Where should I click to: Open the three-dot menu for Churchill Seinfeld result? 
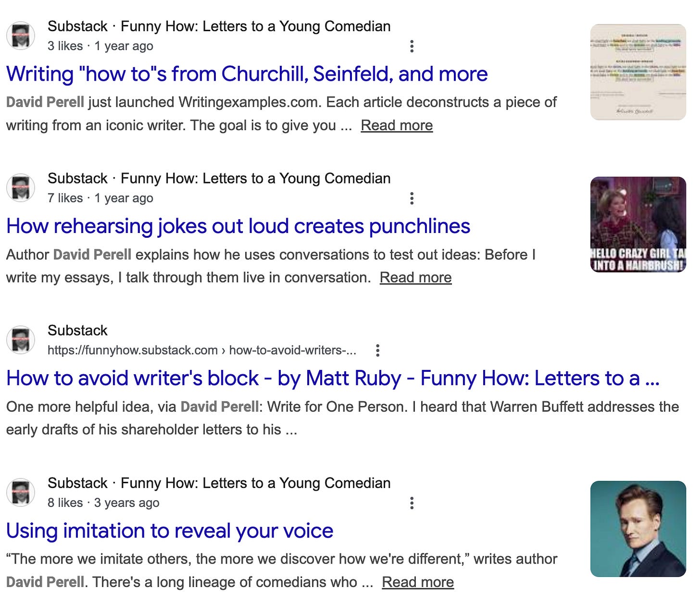(412, 46)
